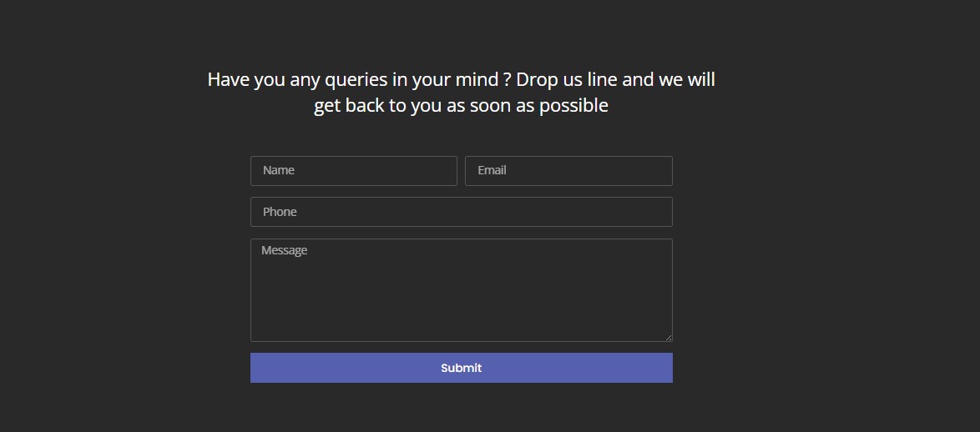Click the 'Message' placeholder text

285,251
